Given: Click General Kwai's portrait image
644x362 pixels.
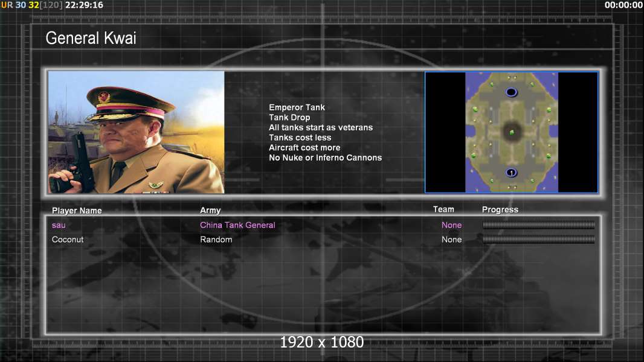Looking at the screenshot, I should pyautogui.click(x=137, y=132).
